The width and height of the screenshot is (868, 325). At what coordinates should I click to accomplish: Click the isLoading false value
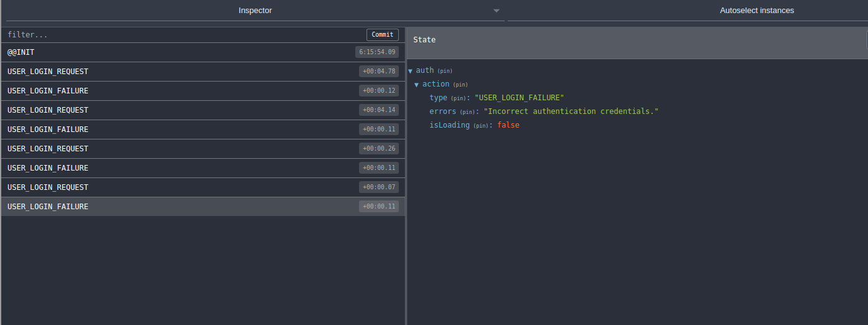[508, 125]
